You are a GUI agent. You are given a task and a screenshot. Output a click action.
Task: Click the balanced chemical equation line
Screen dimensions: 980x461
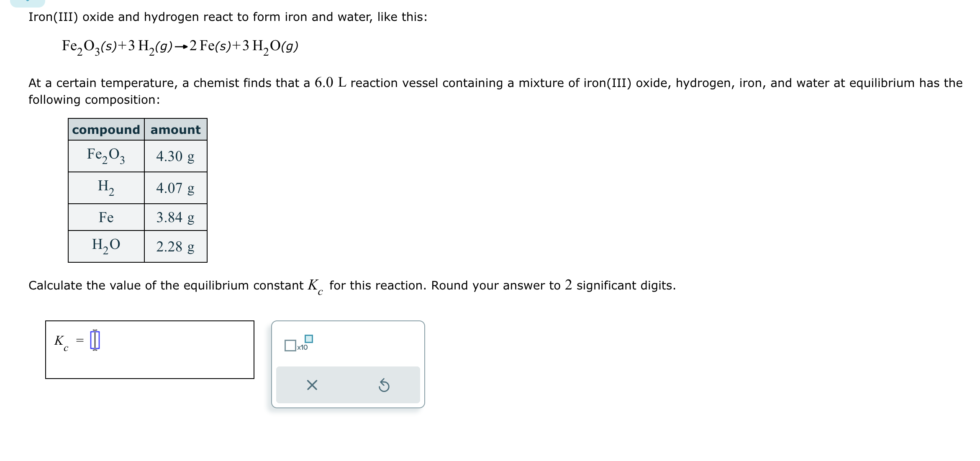[180, 46]
